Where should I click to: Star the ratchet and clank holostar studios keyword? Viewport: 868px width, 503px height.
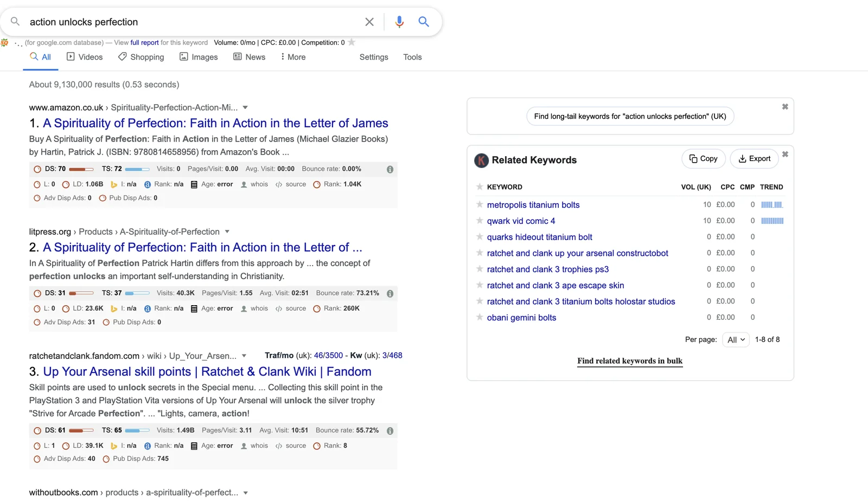480,301
